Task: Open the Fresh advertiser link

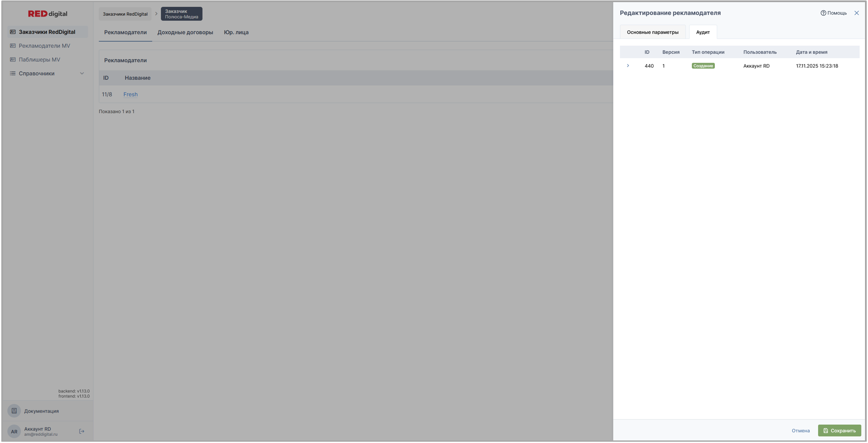Action: 131,95
